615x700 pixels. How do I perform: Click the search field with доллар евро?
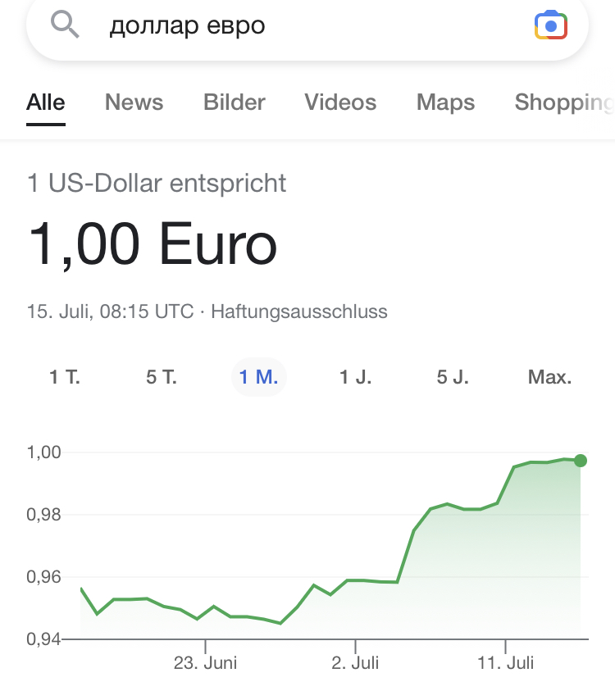click(x=307, y=25)
